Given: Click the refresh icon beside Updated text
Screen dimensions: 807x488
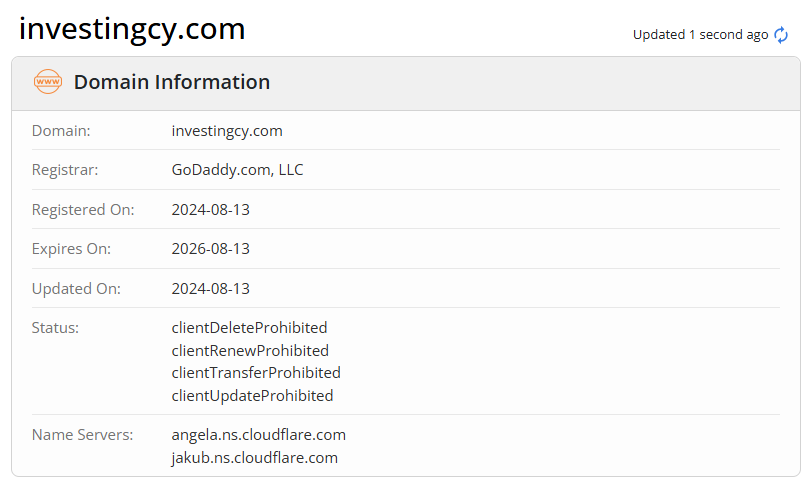Looking at the screenshot, I should click(781, 35).
